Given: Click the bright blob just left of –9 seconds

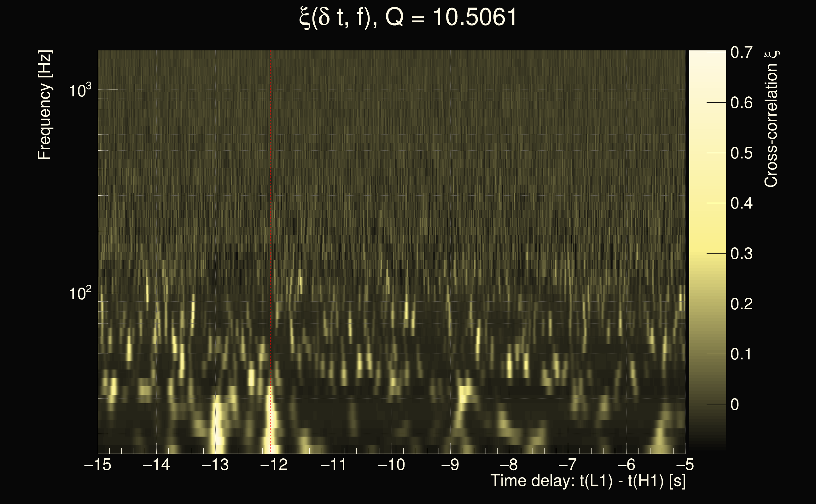Looking at the screenshot, I should pos(465,393).
